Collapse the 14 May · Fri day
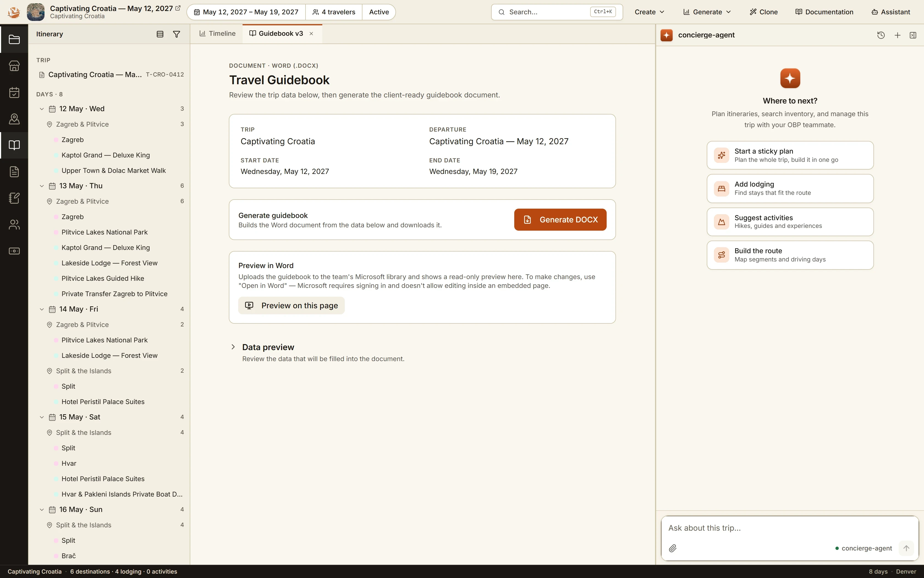924x578 pixels. (42, 309)
